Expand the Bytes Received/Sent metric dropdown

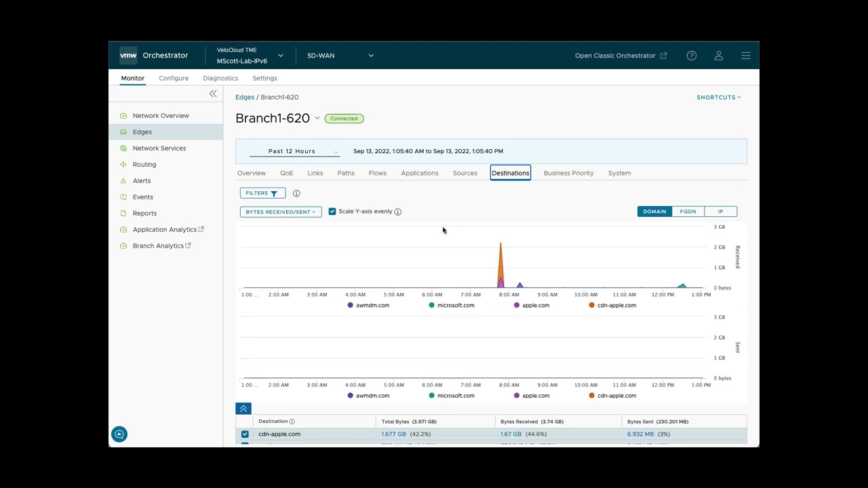tap(280, 211)
